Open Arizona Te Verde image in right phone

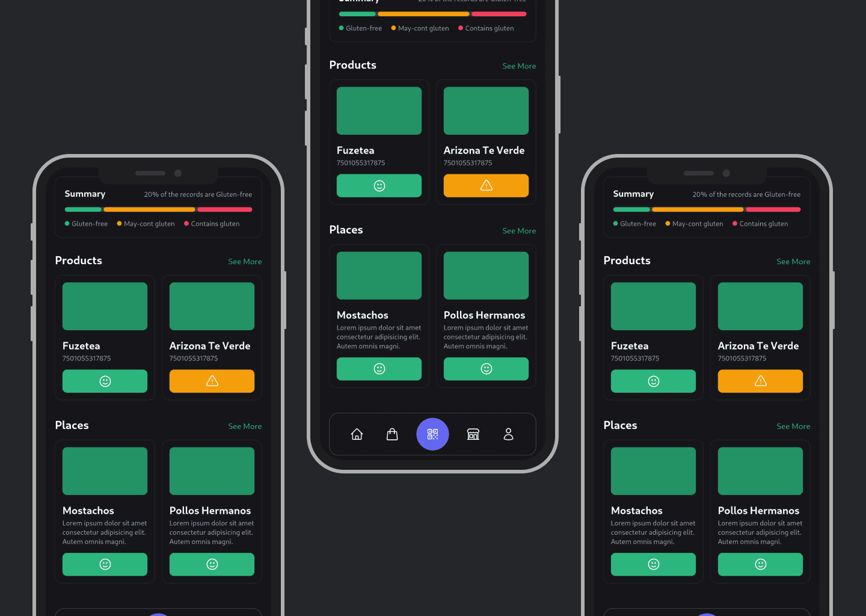(760, 306)
